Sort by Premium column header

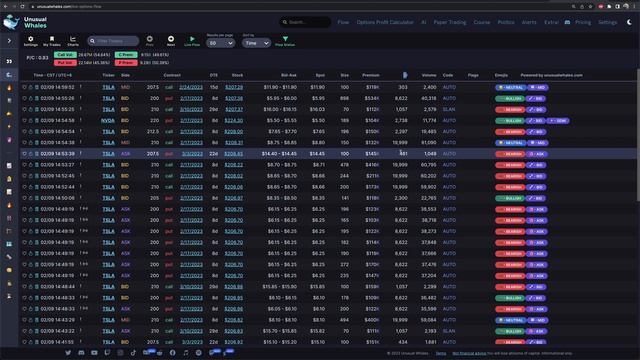tap(371, 75)
